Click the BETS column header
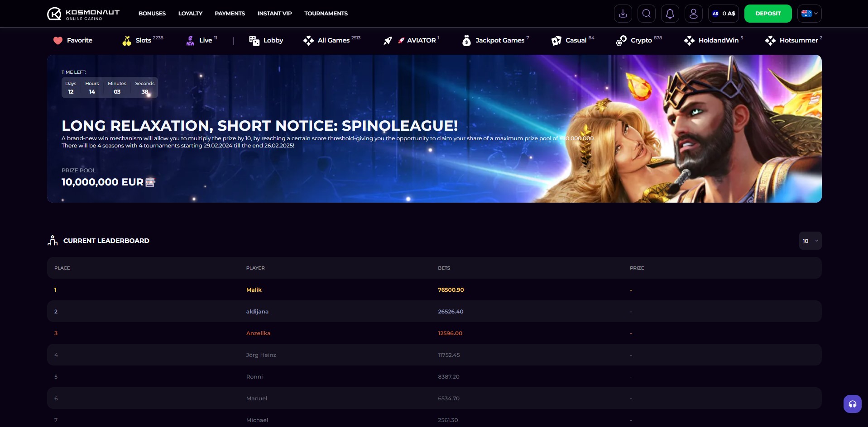 pyautogui.click(x=444, y=268)
